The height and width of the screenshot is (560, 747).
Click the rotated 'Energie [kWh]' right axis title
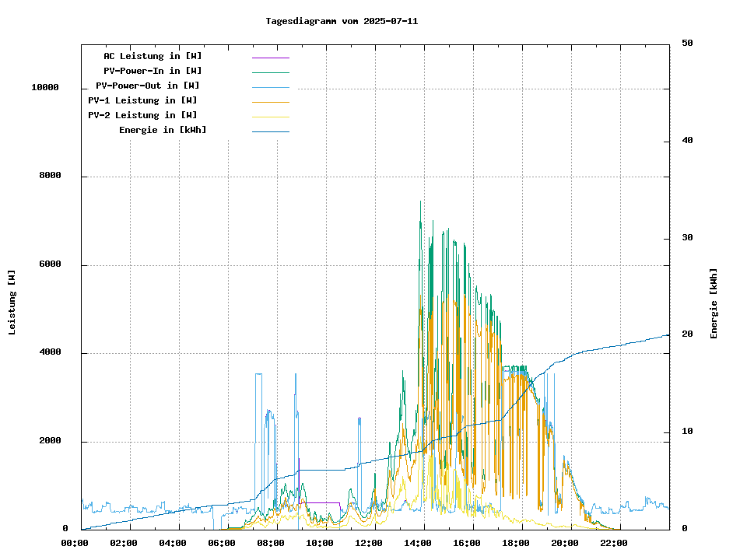[x=714, y=303]
